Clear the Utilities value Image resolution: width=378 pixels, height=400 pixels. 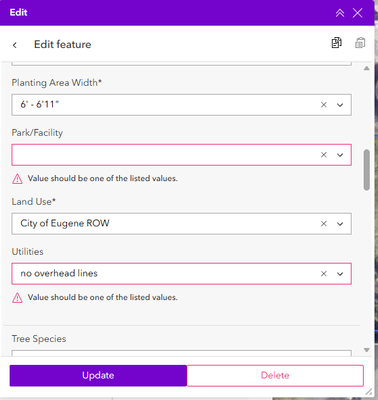[x=324, y=274]
